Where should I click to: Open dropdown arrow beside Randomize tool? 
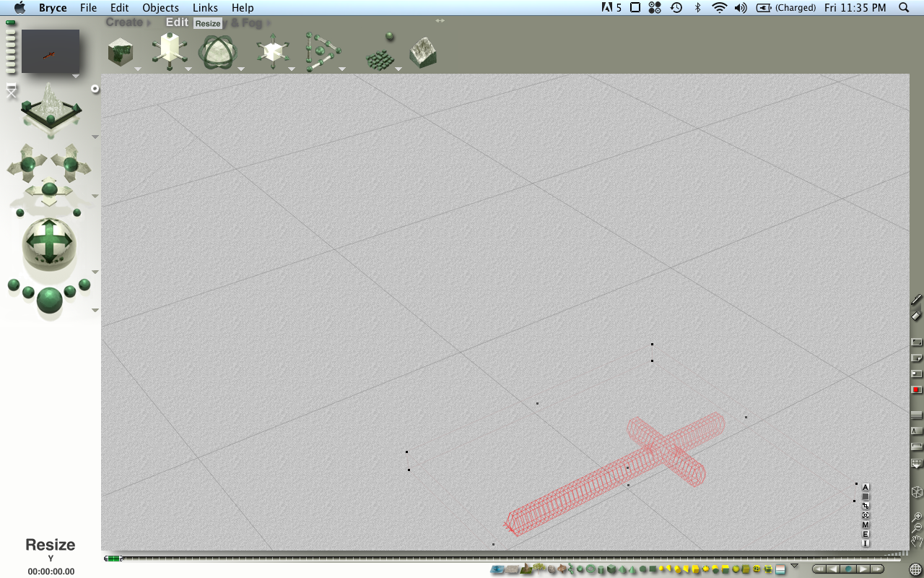coord(398,69)
